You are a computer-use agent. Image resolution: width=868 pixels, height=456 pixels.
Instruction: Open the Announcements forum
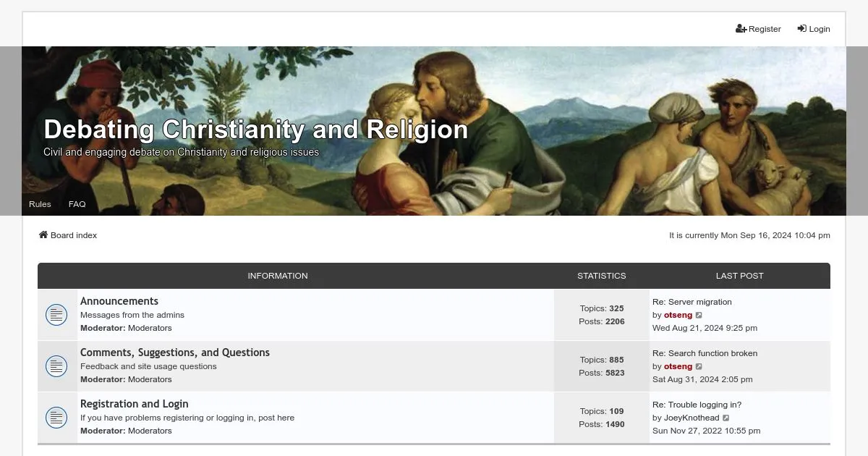click(119, 301)
